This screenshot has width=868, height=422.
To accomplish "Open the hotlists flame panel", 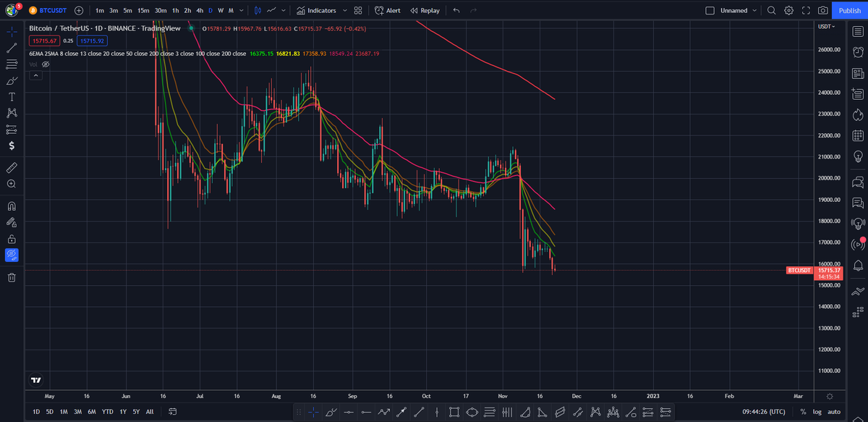I will coord(858,114).
